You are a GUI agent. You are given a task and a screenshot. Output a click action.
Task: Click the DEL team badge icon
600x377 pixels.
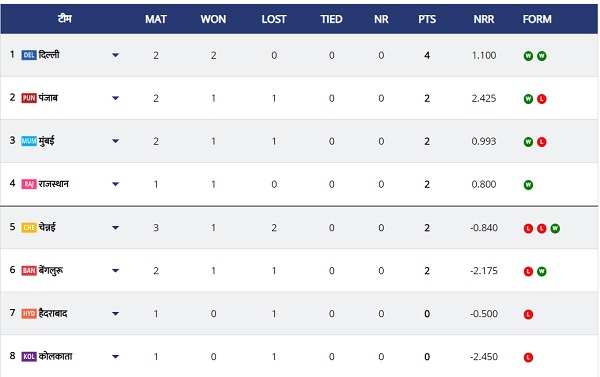coord(29,55)
